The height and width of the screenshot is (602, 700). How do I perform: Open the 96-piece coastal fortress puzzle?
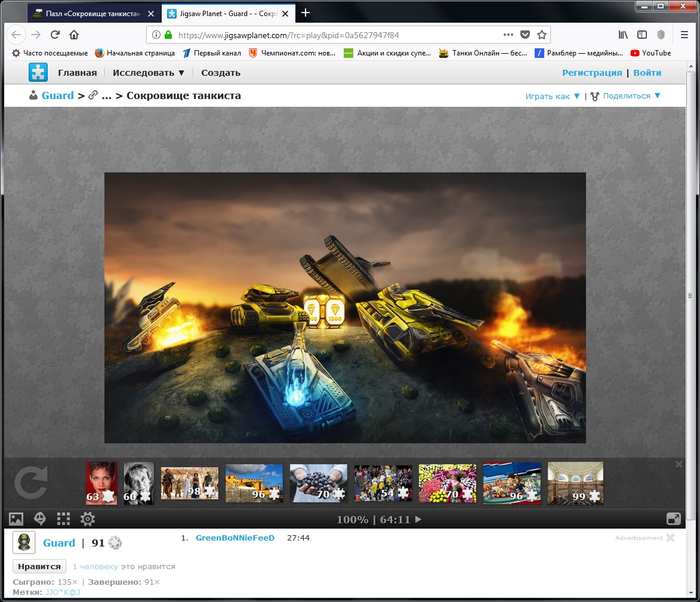(x=254, y=483)
